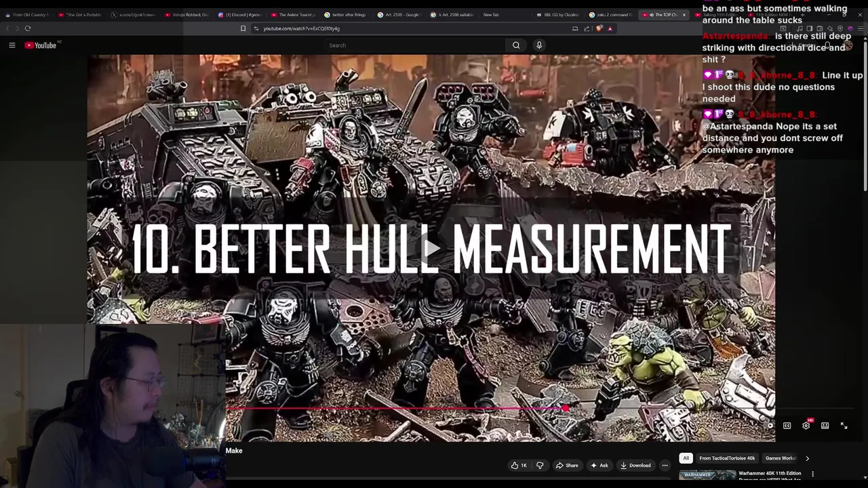Open more actions three-dot menu under video

pyautogui.click(x=665, y=466)
